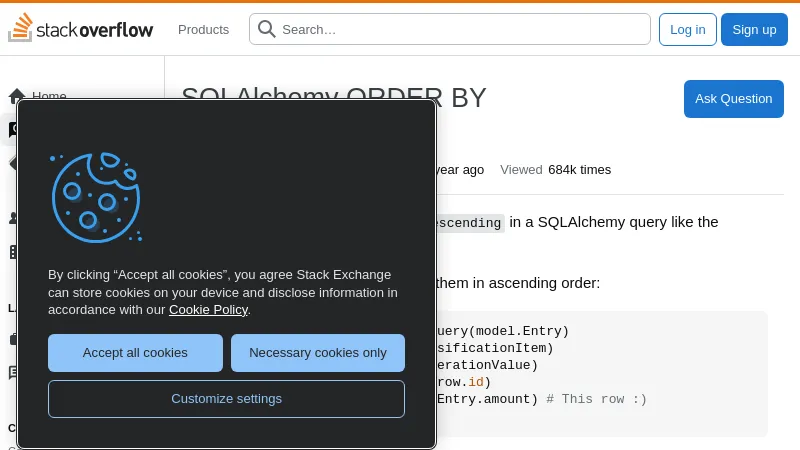
Task: Click the Companies icon in left sidebar
Action: click(x=12, y=252)
